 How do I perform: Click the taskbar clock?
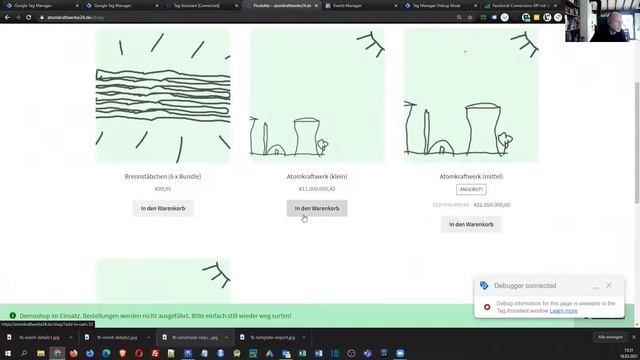pos(629,353)
